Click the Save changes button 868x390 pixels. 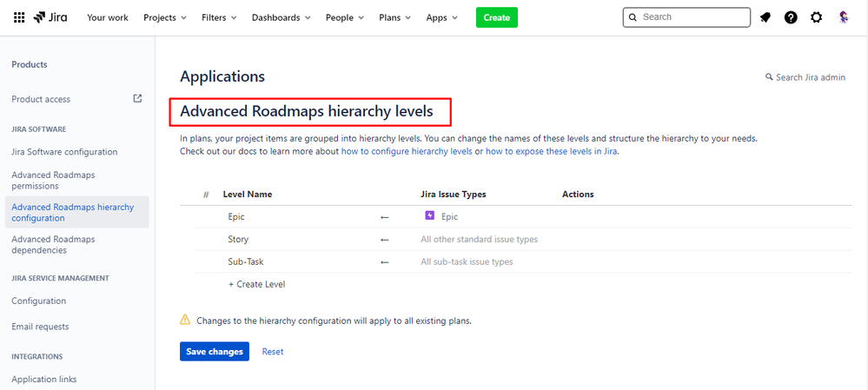click(x=215, y=351)
